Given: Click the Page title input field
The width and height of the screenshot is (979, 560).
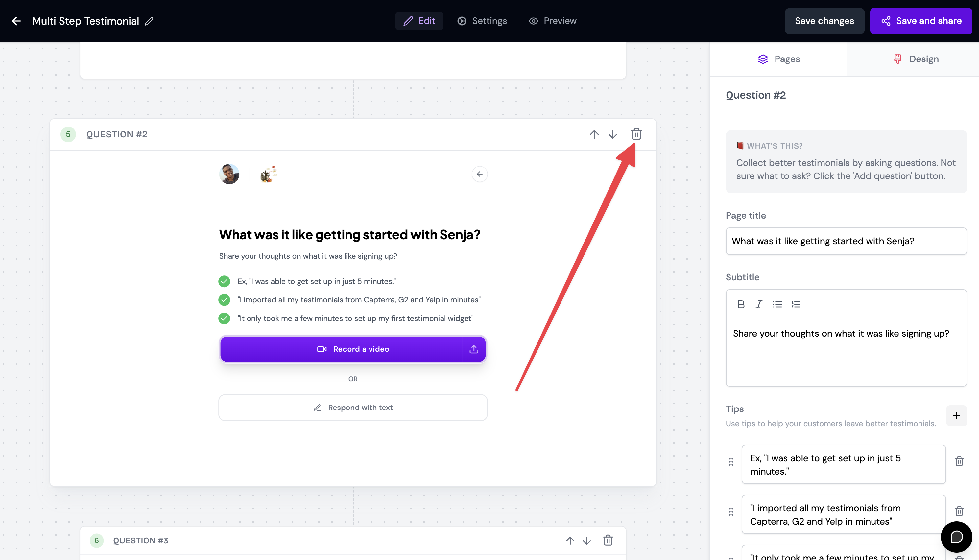Looking at the screenshot, I should (x=846, y=241).
